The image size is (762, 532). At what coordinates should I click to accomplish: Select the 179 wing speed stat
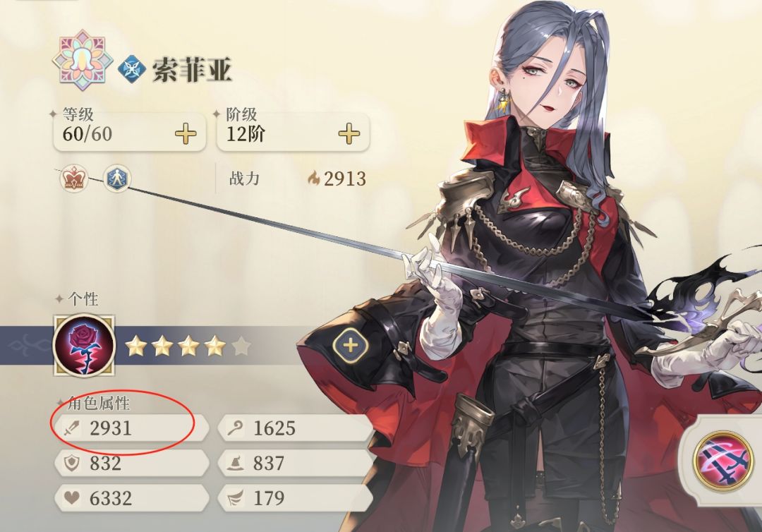(x=296, y=498)
